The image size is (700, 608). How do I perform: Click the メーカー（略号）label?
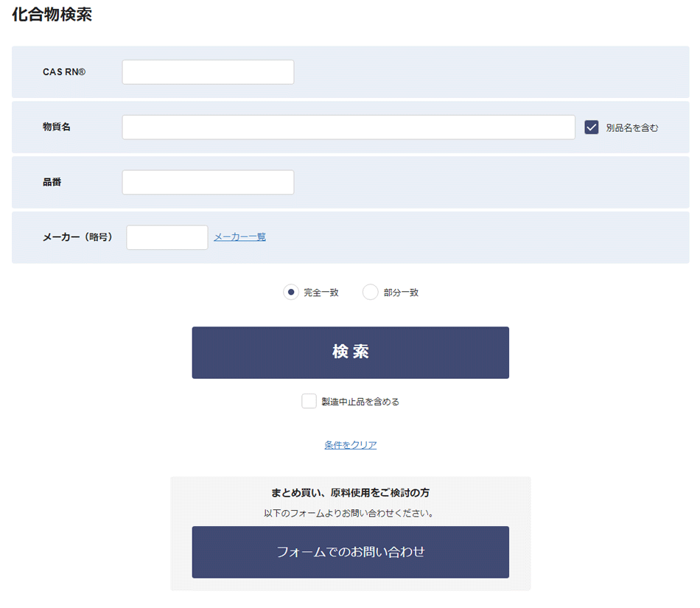77,237
